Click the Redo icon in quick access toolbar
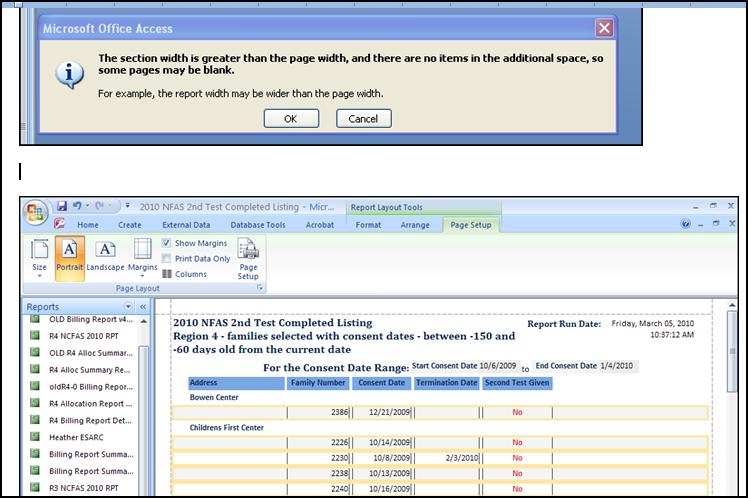The height and width of the screenshot is (498, 748). click(99, 206)
